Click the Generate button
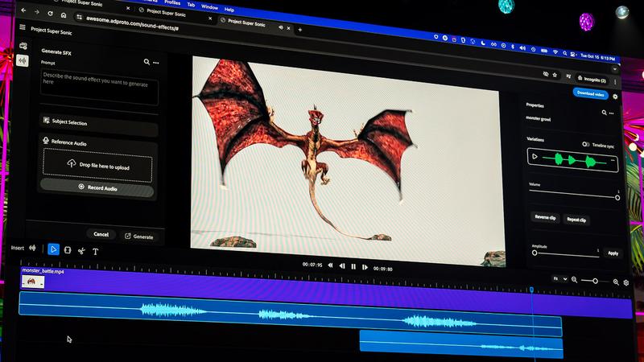The height and width of the screenshot is (362, 644). click(138, 237)
